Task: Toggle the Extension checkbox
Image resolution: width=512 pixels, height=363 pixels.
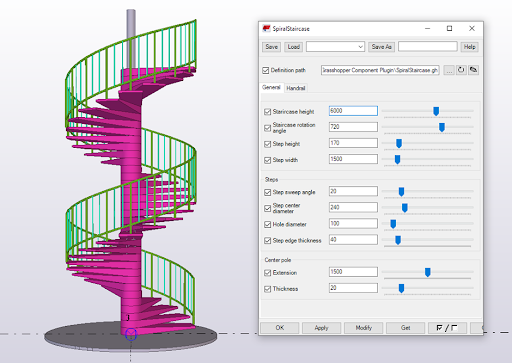Action: 267,273
